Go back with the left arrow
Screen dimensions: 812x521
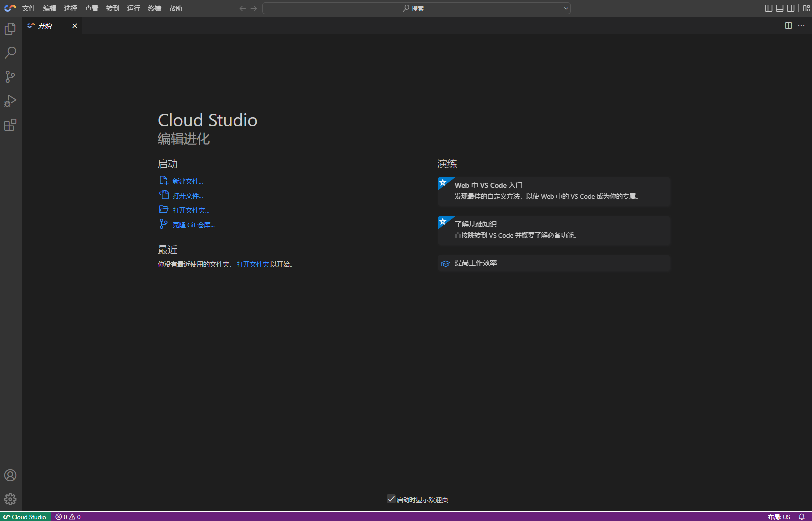click(243, 8)
